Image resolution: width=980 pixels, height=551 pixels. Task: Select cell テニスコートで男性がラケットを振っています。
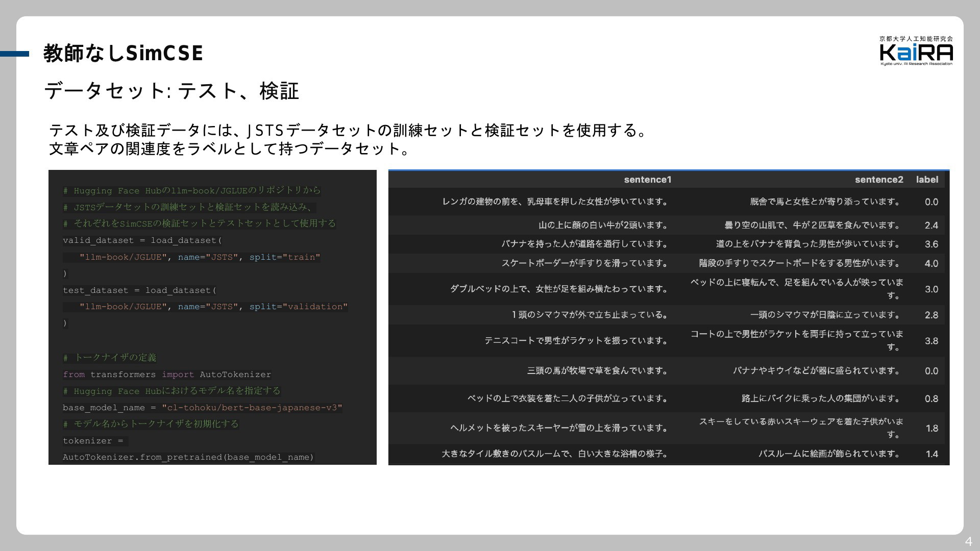577,340
